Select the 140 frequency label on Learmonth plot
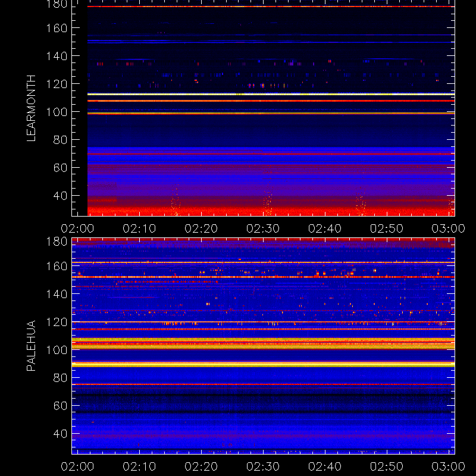The image size is (476, 476). (57, 56)
